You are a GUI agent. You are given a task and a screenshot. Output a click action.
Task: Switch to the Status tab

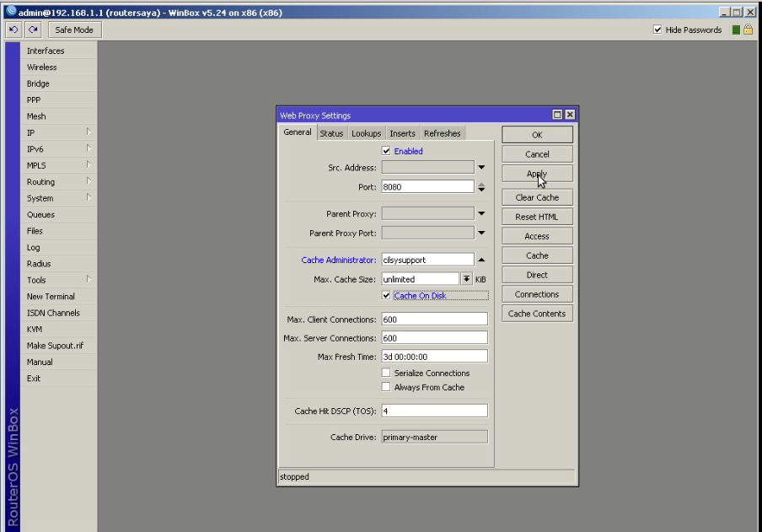pyautogui.click(x=331, y=132)
